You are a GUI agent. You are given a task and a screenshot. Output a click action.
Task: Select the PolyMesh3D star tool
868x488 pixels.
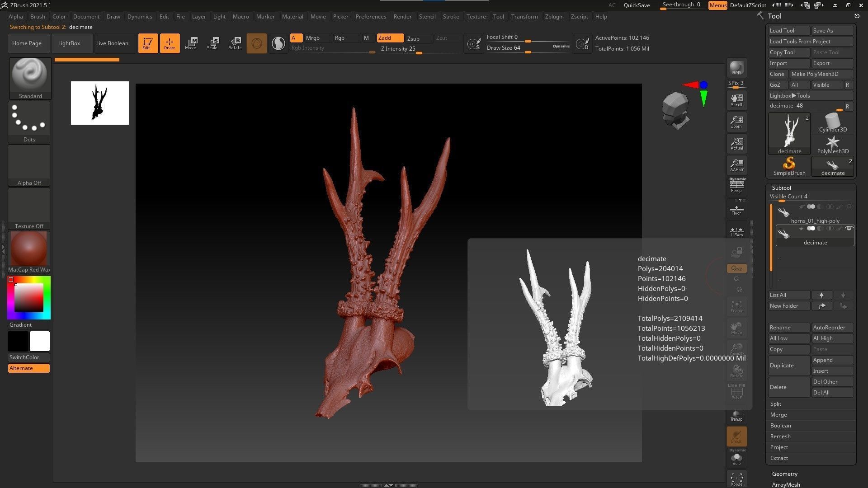(833, 145)
